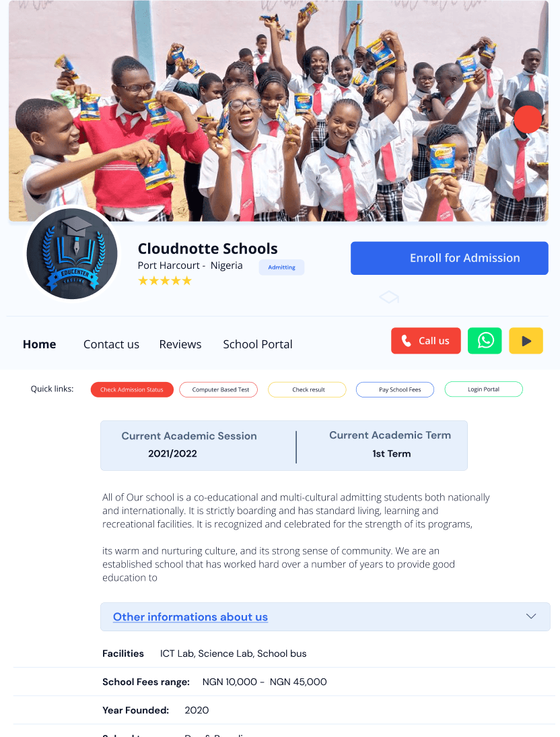Click the phone icon in Call us
Screen dimensions: 560x737
tap(407, 341)
